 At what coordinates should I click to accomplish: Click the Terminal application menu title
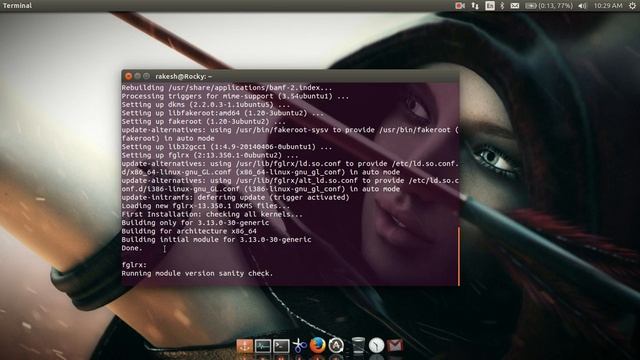tap(17, 6)
